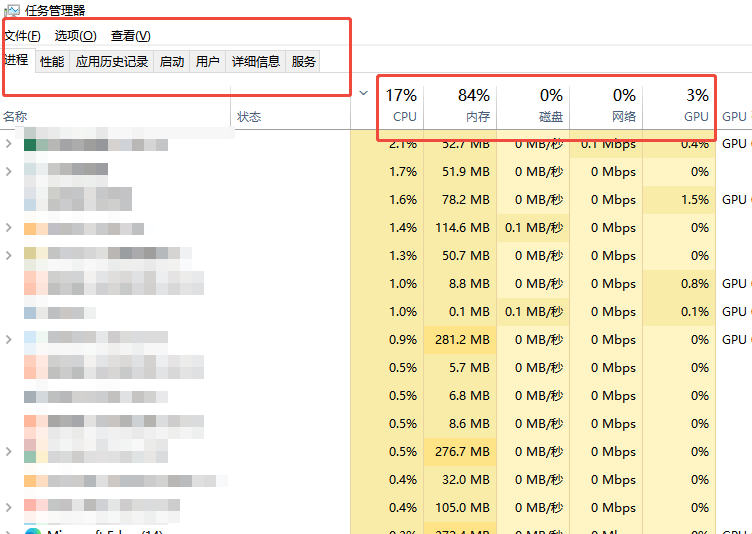Open the 查看(V) menu
The height and width of the screenshot is (534, 752).
point(130,36)
